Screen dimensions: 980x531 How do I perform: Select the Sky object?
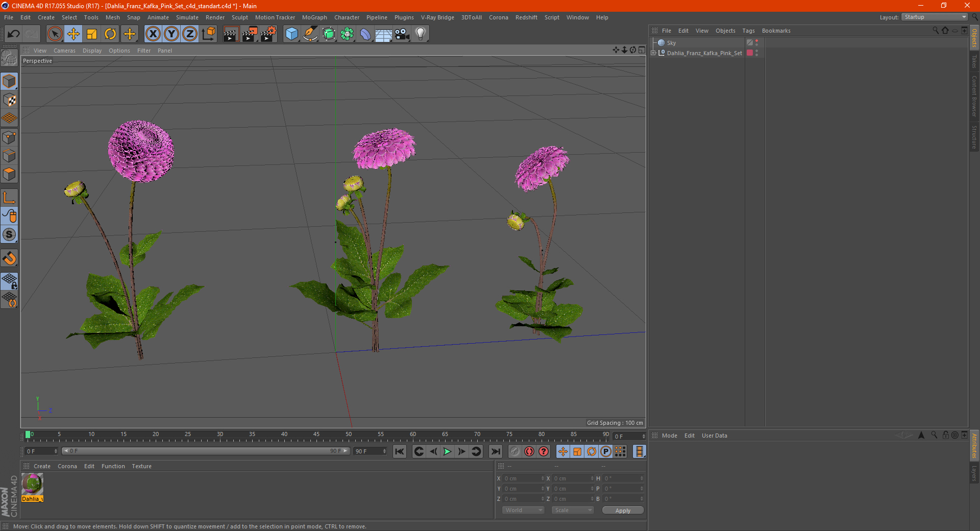tap(671, 43)
